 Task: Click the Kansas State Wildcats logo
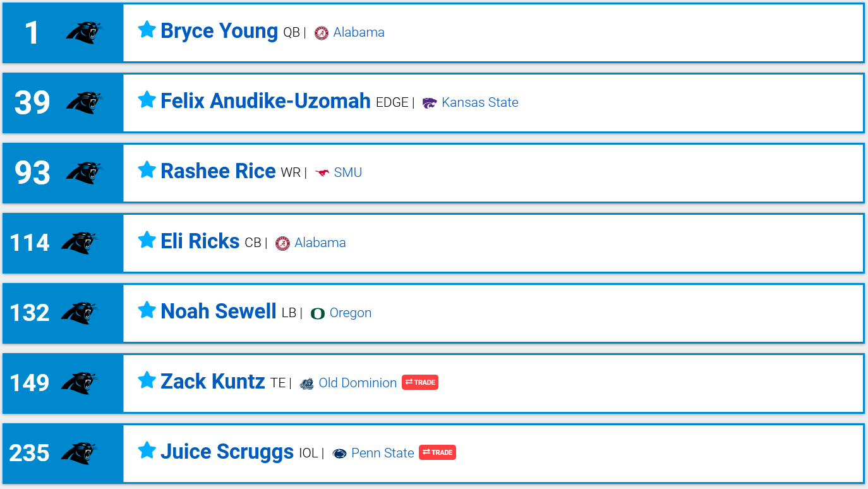(x=430, y=103)
